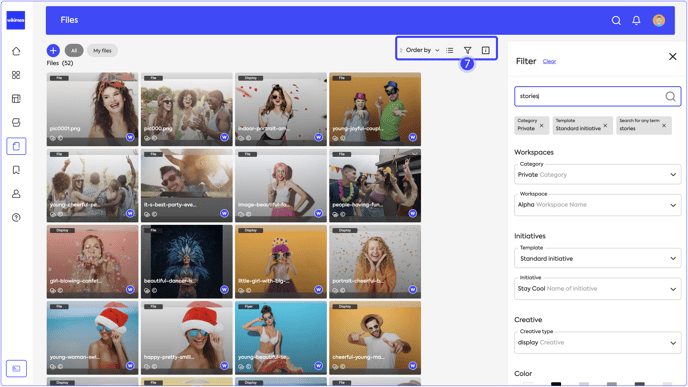
Task: Open the little-girl-with-big thumbnail
Action: [x=281, y=262]
